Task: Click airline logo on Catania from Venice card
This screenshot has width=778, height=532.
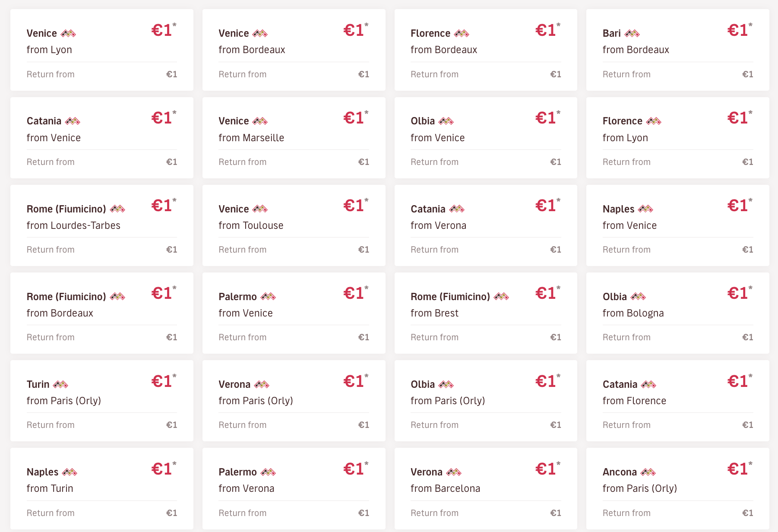Action: tap(73, 121)
